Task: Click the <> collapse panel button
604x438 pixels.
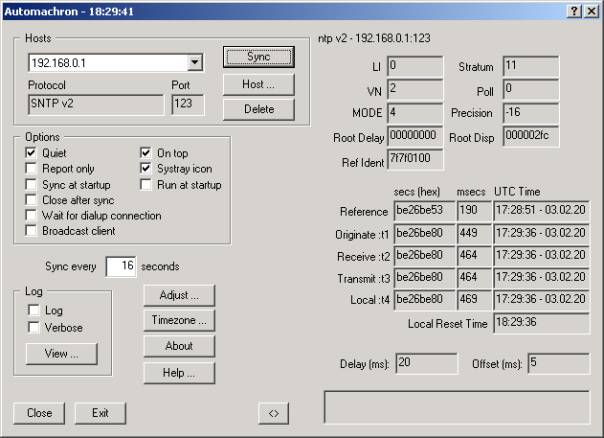Action: tap(273, 412)
